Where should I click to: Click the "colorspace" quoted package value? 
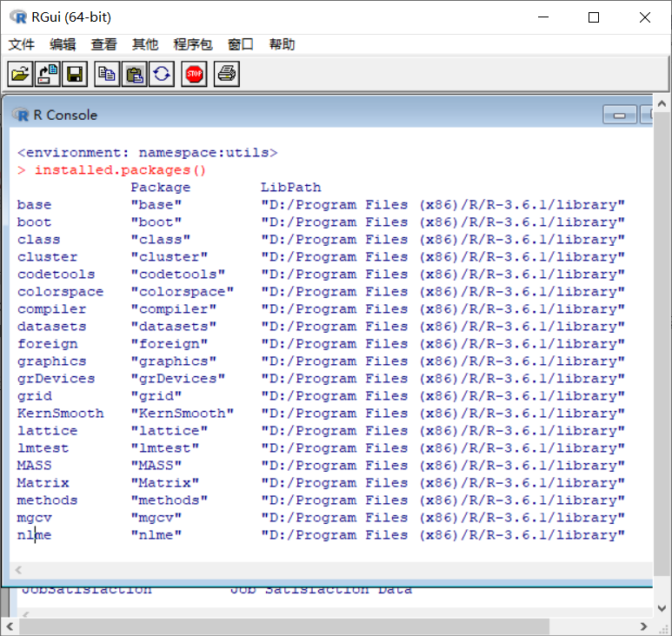(x=183, y=292)
